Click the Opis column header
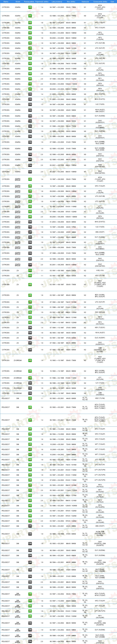This screenshot has height=644, width=117. point(112,2)
